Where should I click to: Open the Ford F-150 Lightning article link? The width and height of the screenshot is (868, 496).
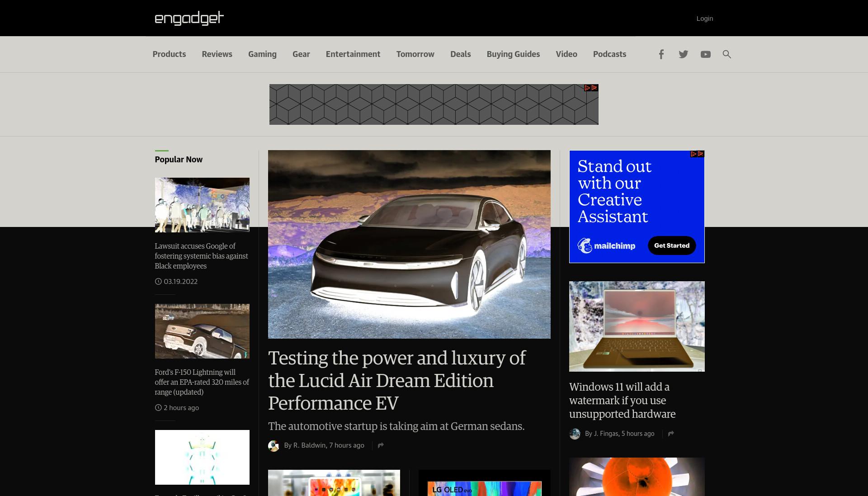click(x=202, y=382)
